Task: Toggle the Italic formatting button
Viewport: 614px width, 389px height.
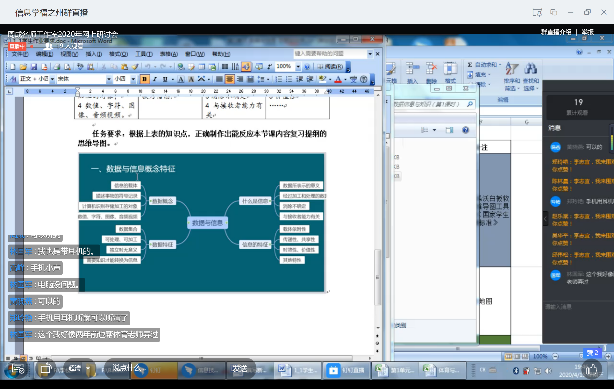Action: (x=155, y=79)
